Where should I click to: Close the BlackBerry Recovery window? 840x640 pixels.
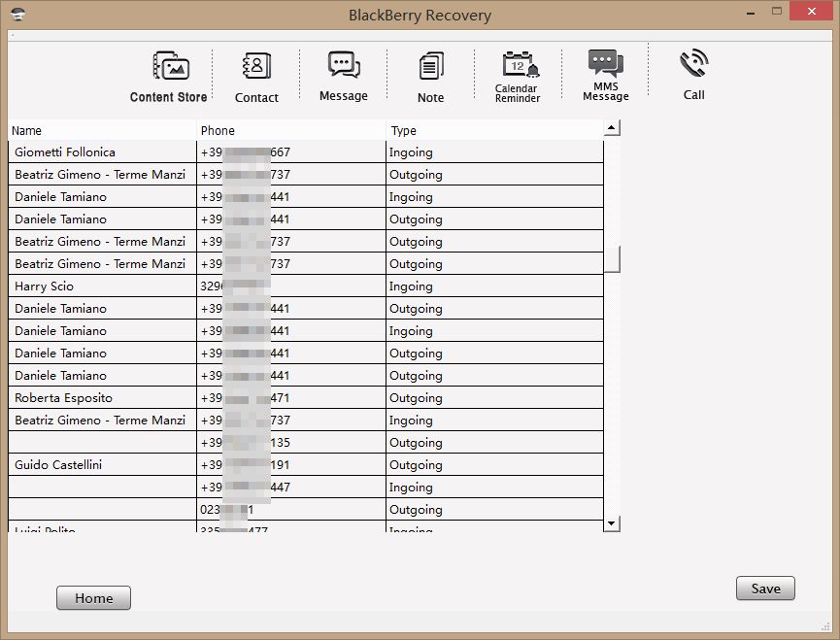pyautogui.click(x=812, y=12)
